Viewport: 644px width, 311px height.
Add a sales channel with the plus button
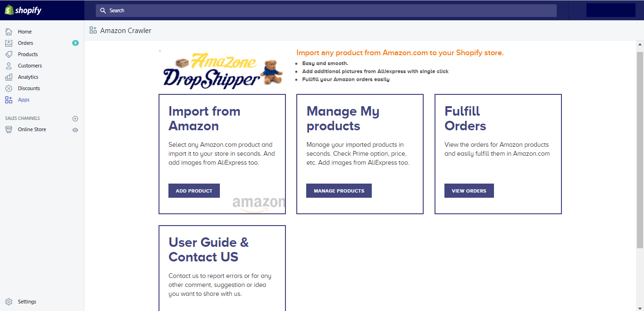[75, 118]
